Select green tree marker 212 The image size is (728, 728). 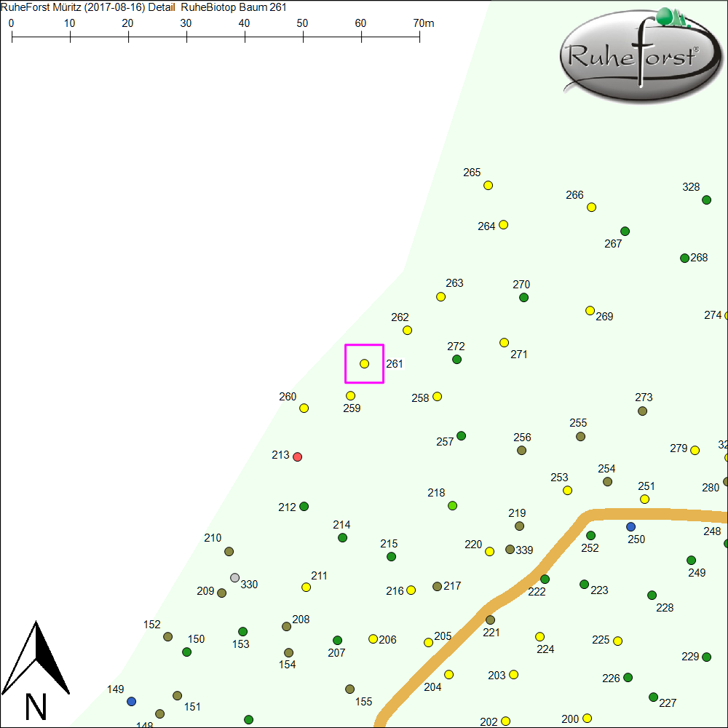304,506
